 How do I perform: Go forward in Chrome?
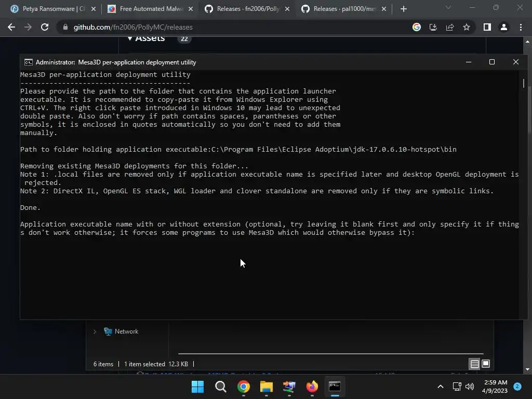click(x=28, y=27)
